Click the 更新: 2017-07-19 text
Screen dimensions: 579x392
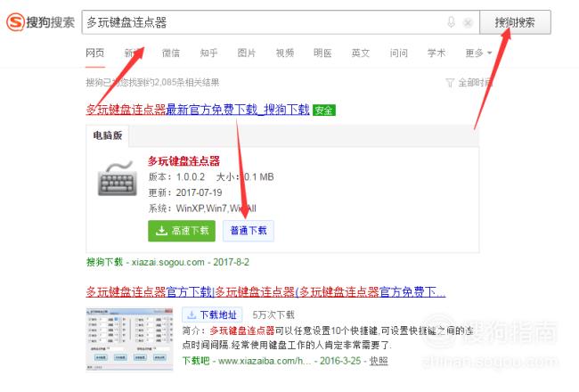[185, 192]
